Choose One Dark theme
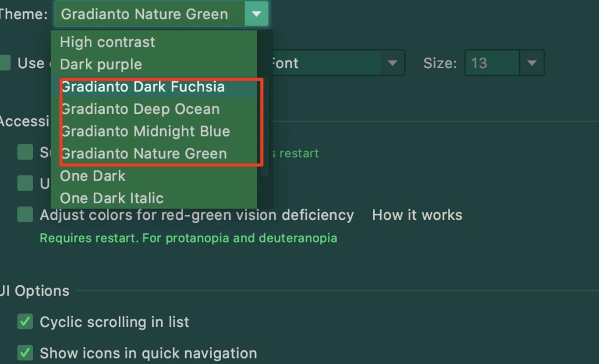The height and width of the screenshot is (364, 599). coord(154,176)
